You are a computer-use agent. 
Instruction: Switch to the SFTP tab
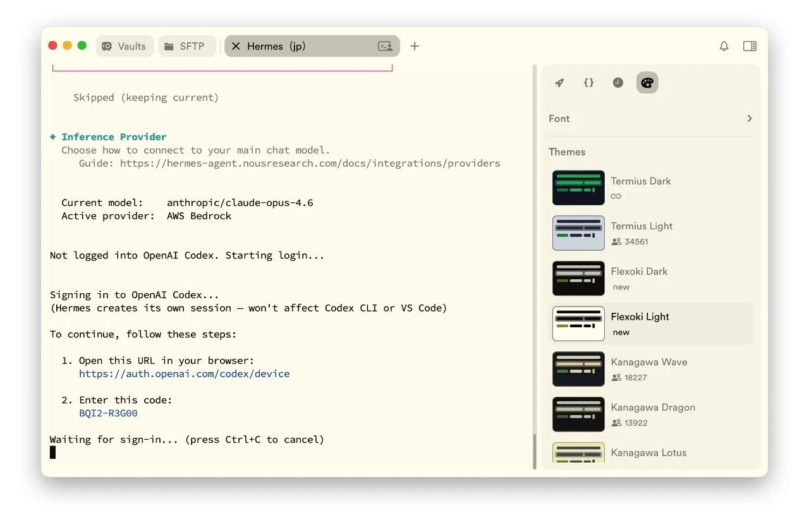click(187, 46)
